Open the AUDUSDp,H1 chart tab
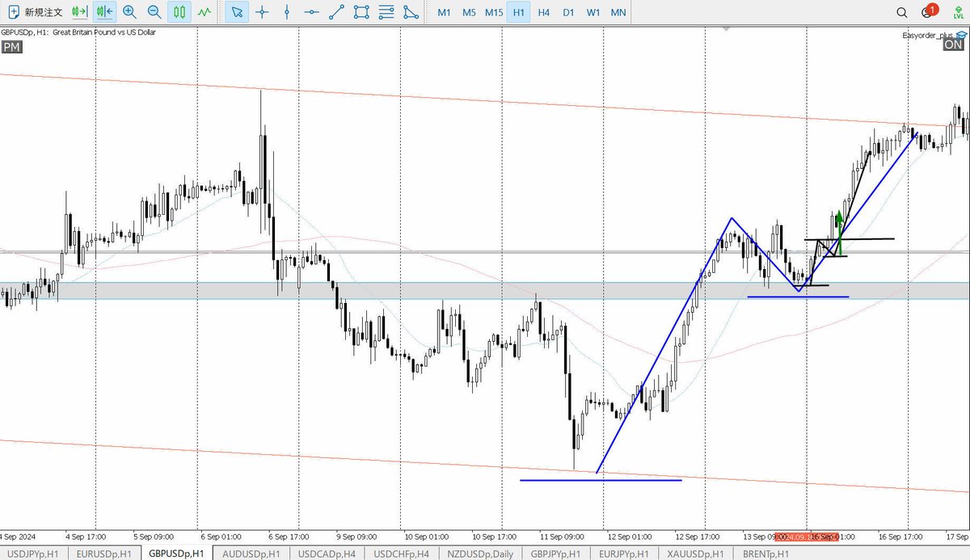The width and height of the screenshot is (970, 560). coord(251,554)
